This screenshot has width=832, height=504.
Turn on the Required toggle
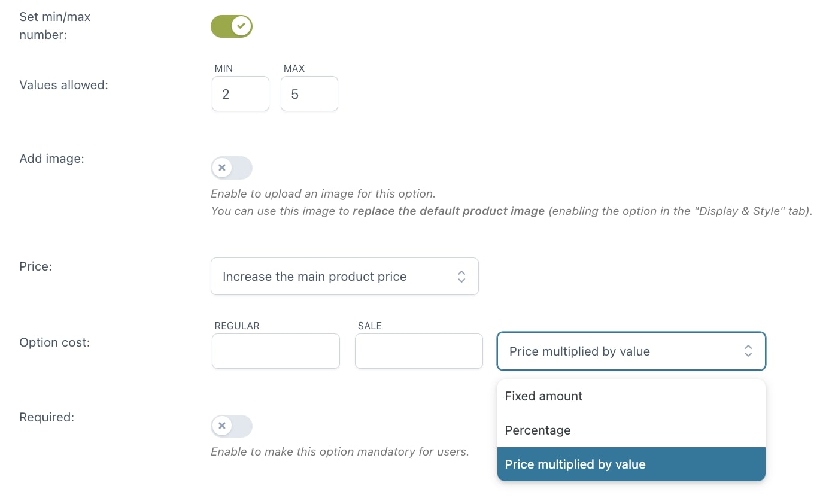[232, 426]
